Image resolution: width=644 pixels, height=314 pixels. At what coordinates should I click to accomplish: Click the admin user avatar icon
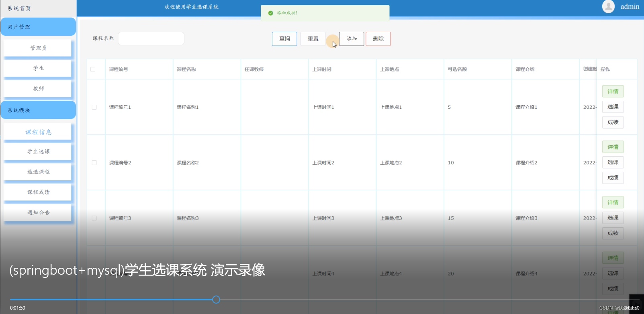coord(608,6)
